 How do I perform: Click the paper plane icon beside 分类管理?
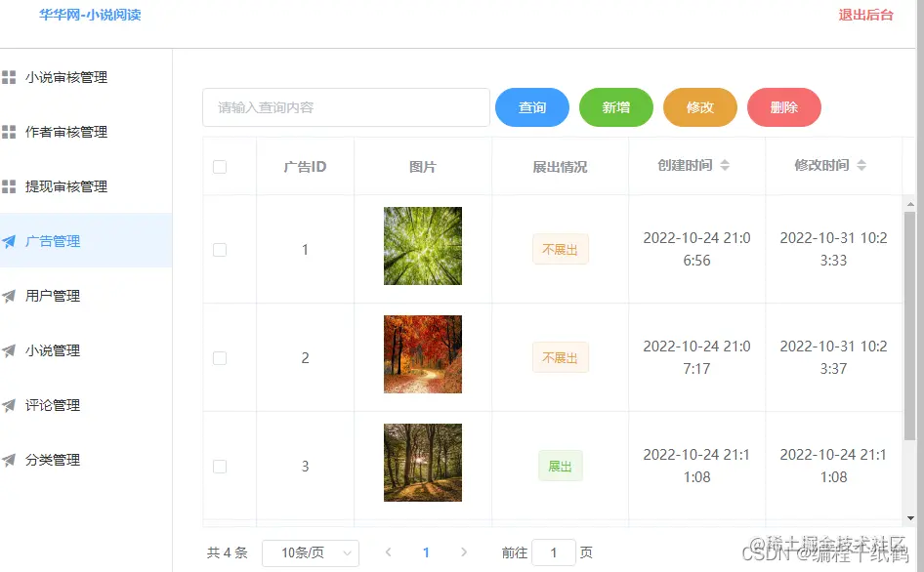9,460
